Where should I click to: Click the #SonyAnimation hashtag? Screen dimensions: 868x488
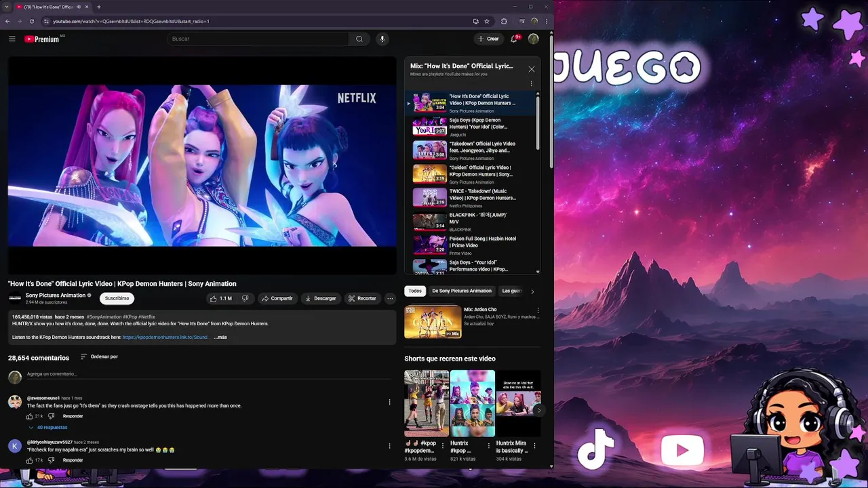(104, 317)
